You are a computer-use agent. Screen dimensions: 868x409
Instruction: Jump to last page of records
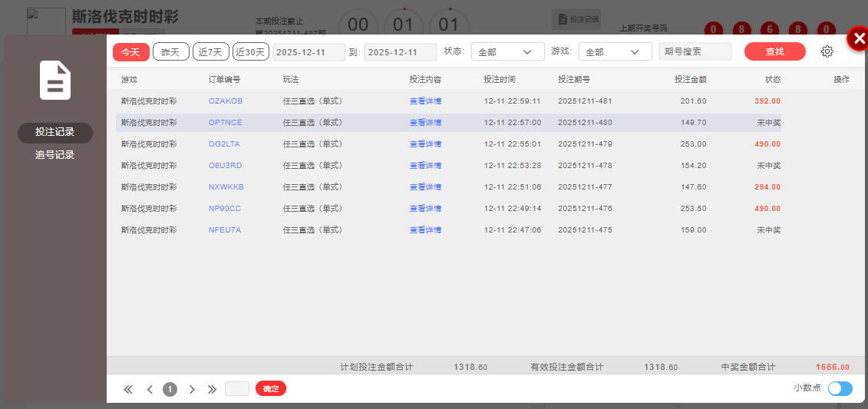(x=213, y=389)
